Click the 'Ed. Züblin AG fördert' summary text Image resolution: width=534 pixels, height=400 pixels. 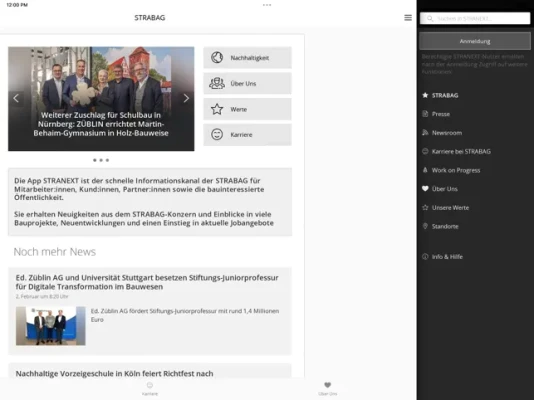(x=185, y=315)
